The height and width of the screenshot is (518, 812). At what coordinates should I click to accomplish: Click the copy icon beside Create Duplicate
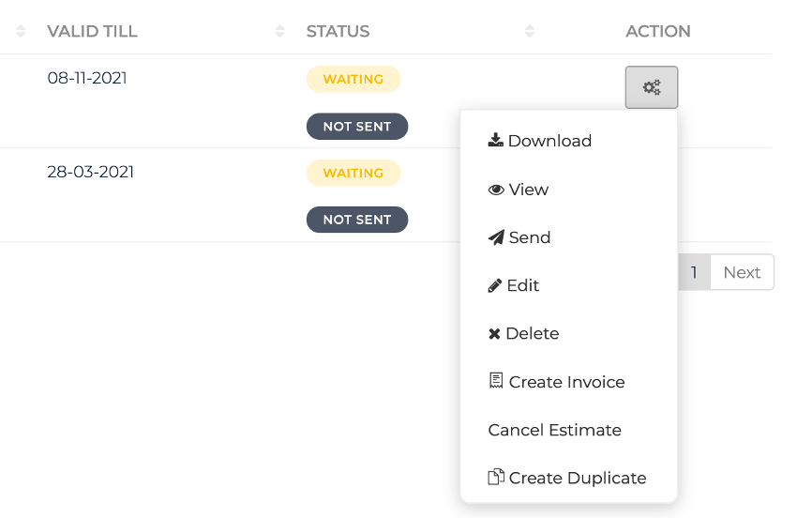point(496,477)
